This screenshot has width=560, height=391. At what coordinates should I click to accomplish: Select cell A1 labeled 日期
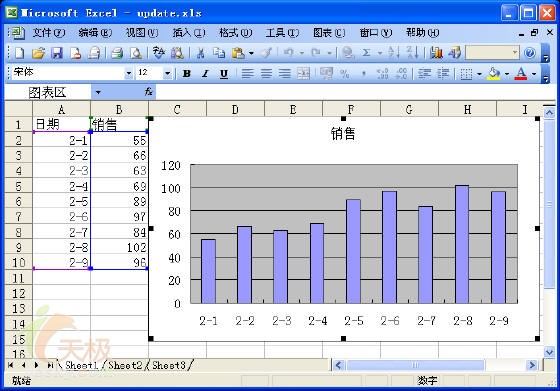[x=61, y=124]
